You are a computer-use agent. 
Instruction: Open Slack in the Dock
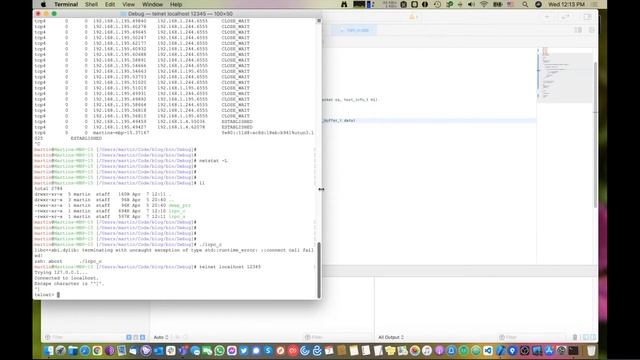[171, 351]
